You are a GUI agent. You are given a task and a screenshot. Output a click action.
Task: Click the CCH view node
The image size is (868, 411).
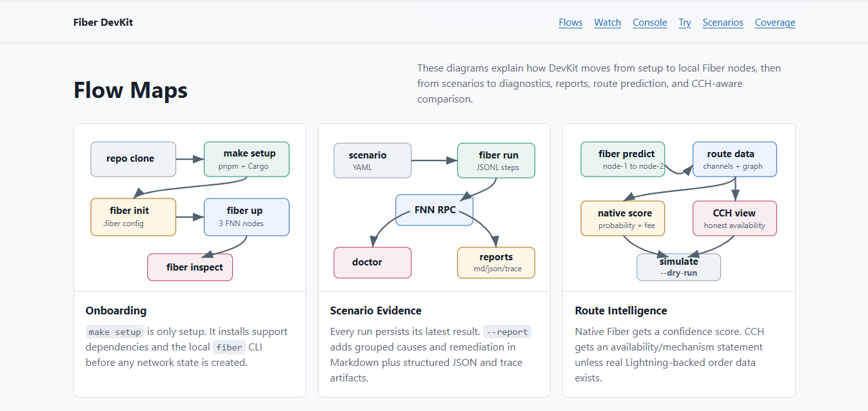(x=735, y=218)
